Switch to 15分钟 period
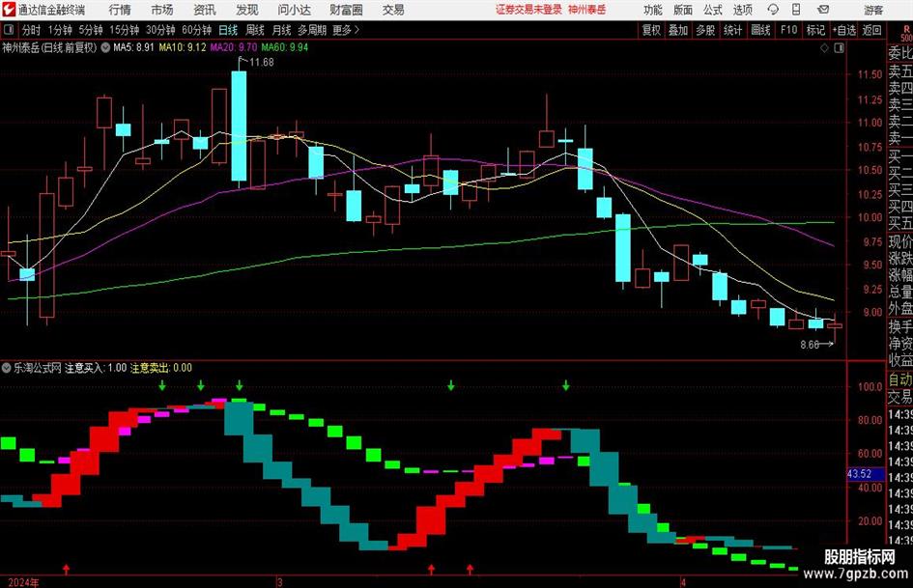The height and width of the screenshot is (588, 913). pos(125,30)
